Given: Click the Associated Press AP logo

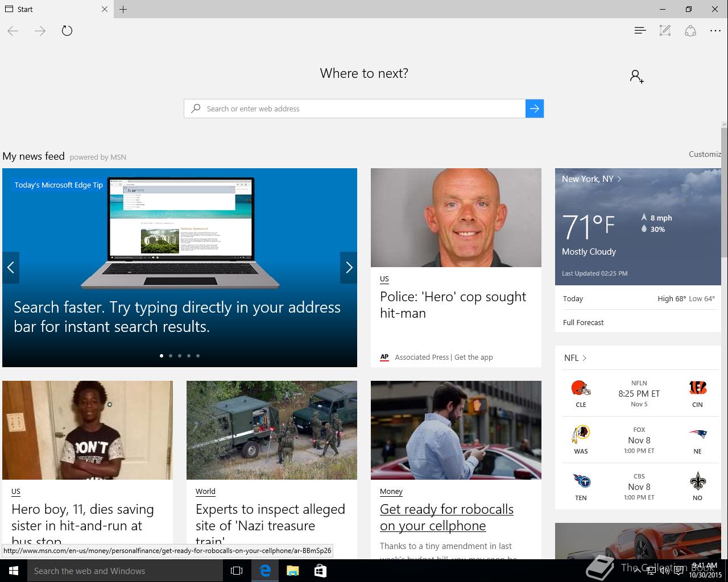Looking at the screenshot, I should (384, 357).
